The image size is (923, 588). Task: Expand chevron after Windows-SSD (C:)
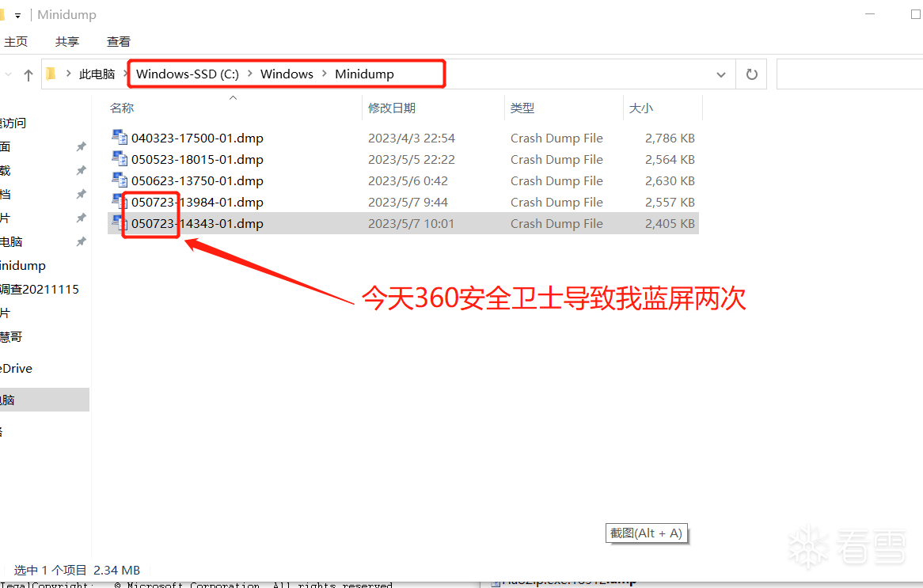249,74
